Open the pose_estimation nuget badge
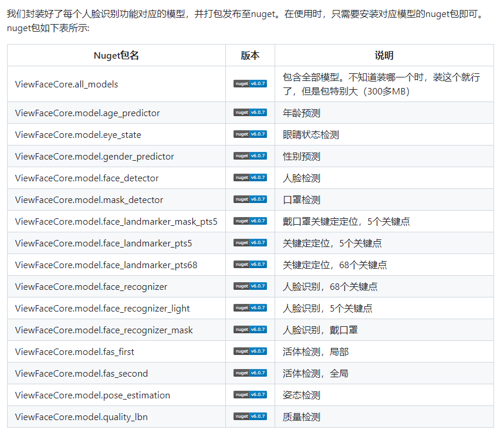 coord(250,395)
